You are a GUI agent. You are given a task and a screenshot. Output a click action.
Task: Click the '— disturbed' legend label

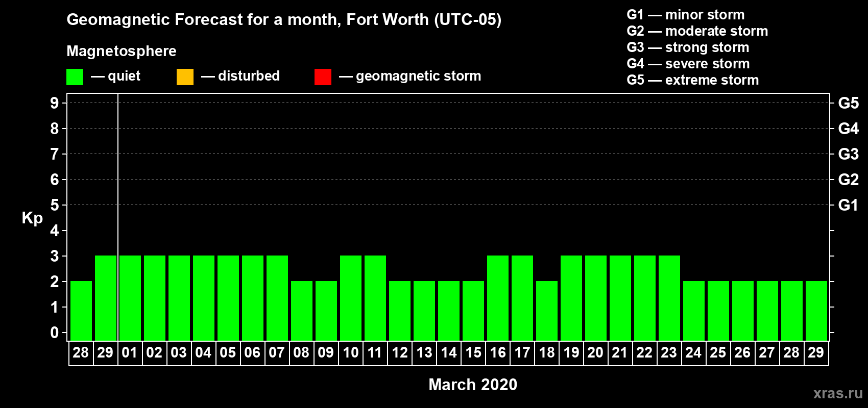coord(240,76)
